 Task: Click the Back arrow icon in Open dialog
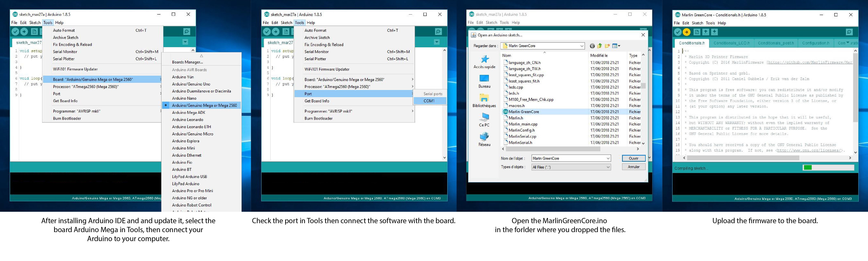tap(592, 46)
